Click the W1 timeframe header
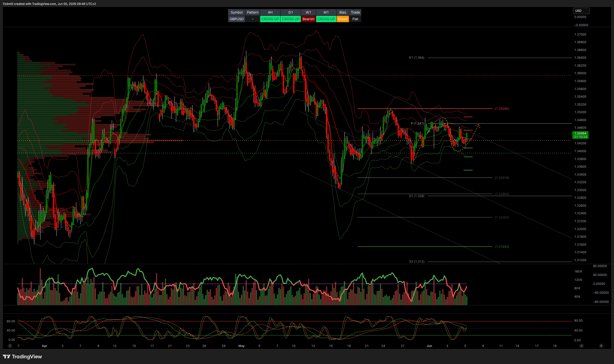 (308, 12)
